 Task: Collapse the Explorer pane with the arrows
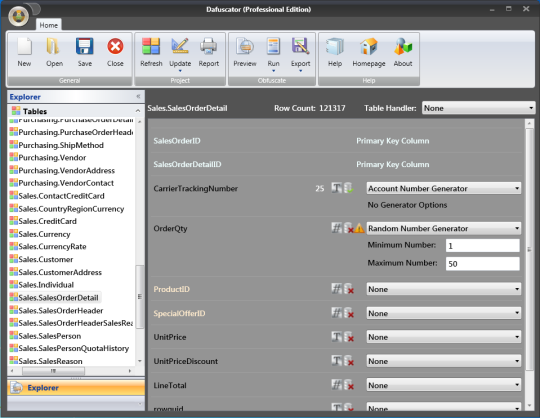[x=138, y=96]
